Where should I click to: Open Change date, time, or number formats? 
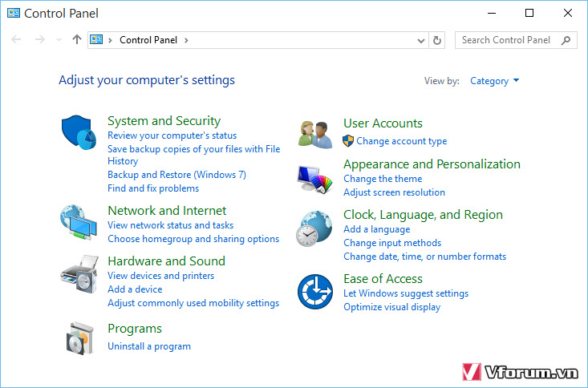424,257
